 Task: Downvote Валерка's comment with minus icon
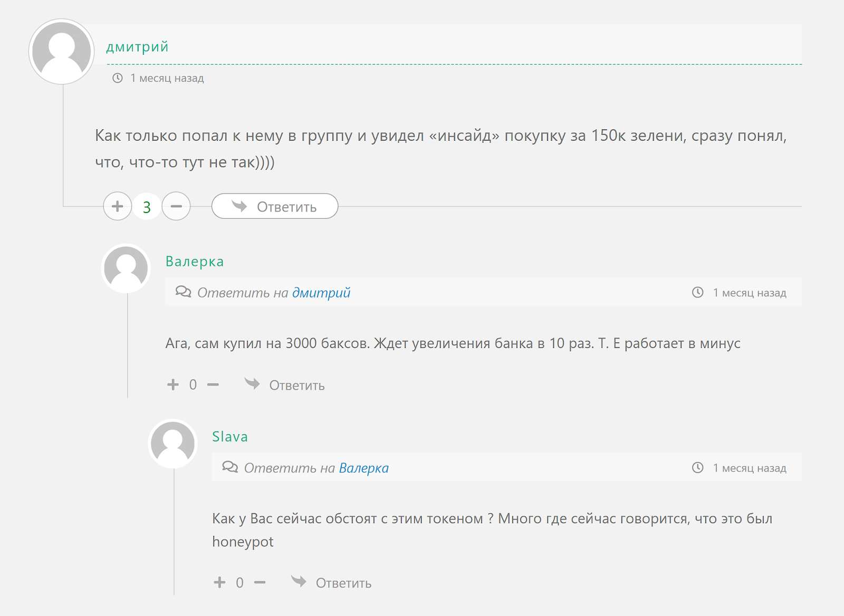pyautogui.click(x=213, y=384)
